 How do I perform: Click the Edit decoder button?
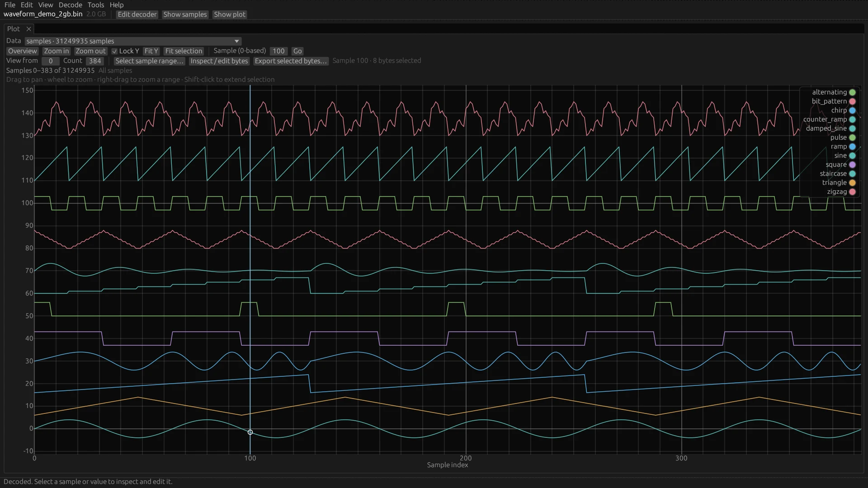137,14
